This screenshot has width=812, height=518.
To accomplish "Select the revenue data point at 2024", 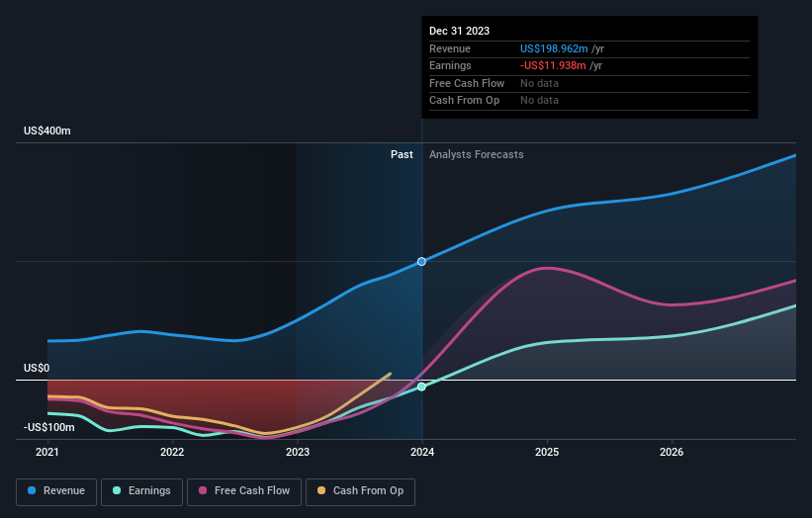I will pyautogui.click(x=421, y=262).
